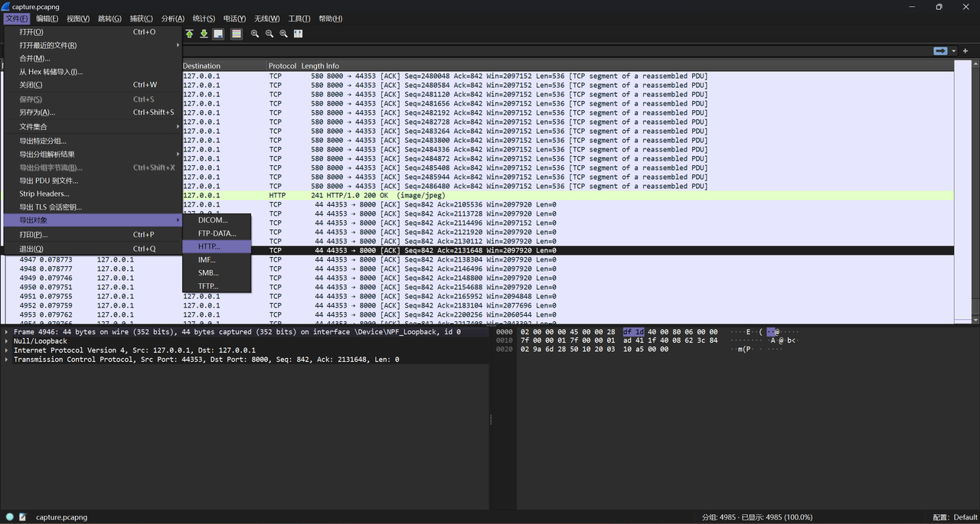Open the 无线(W) menu

point(266,18)
